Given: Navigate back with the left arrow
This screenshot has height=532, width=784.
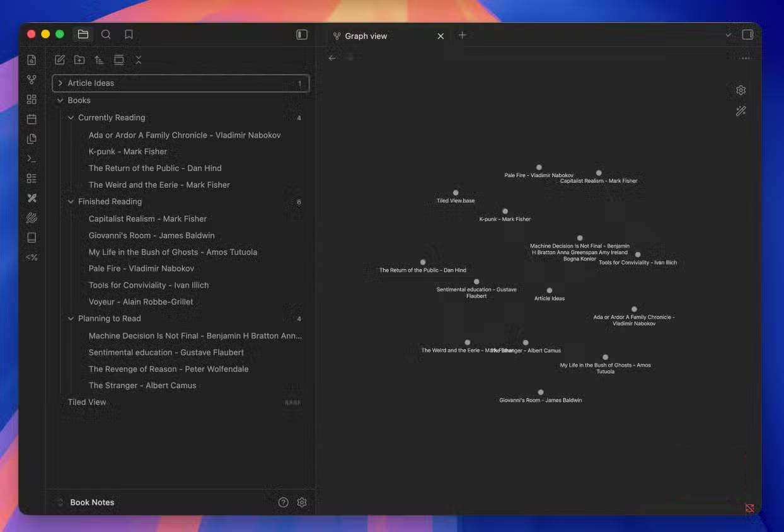Looking at the screenshot, I should click(x=332, y=58).
